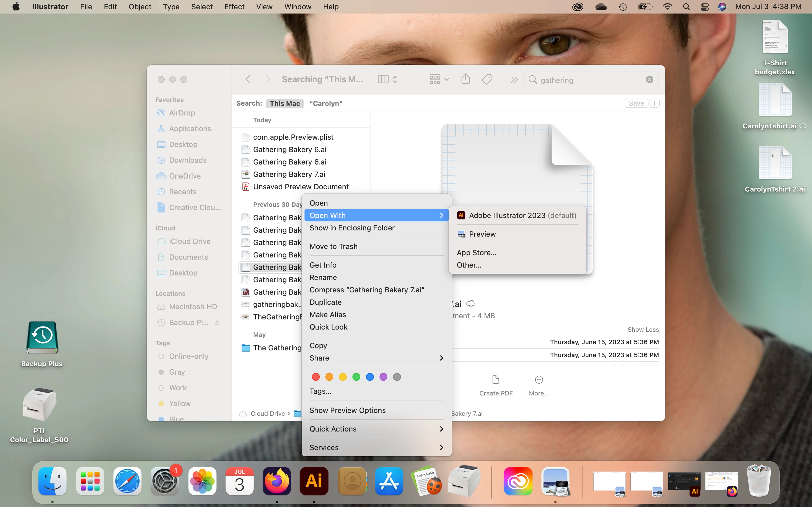812x507 pixels.
Task: Switch search scope to "Carolyn"
Action: pos(325,103)
